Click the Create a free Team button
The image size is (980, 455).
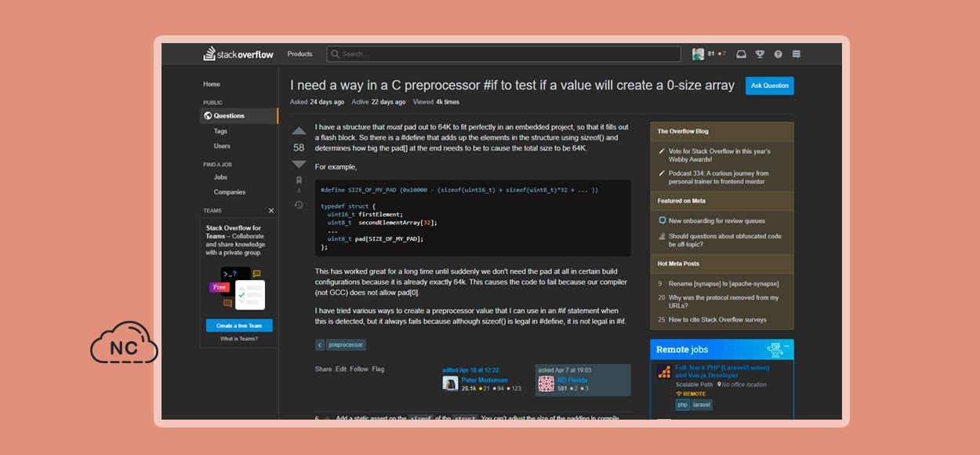[x=239, y=326]
